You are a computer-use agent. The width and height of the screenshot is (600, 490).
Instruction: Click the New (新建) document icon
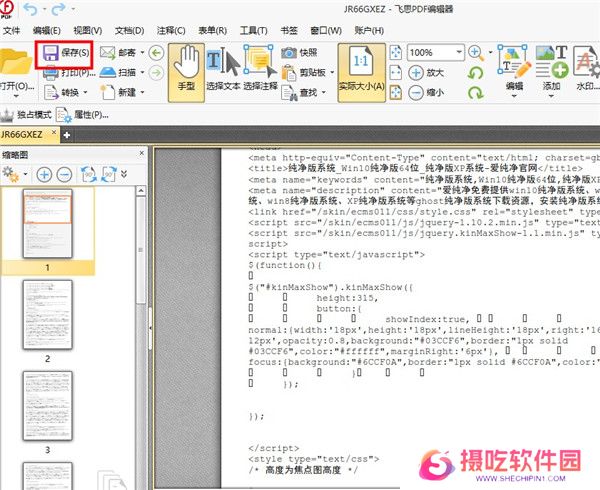coord(108,92)
